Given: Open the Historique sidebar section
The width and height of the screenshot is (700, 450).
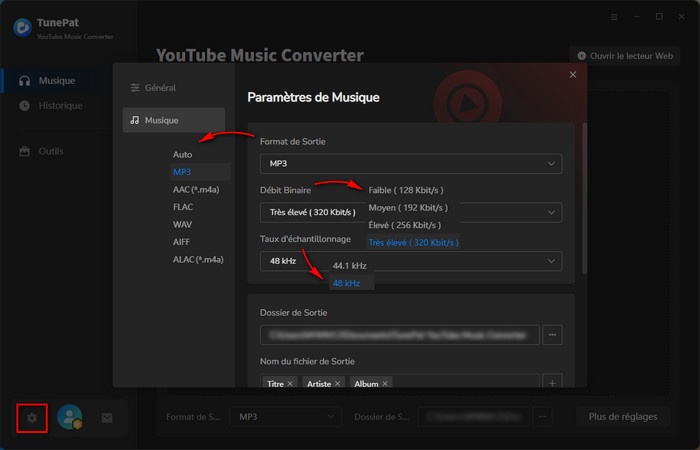Looking at the screenshot, I should (x=50, y=106).
